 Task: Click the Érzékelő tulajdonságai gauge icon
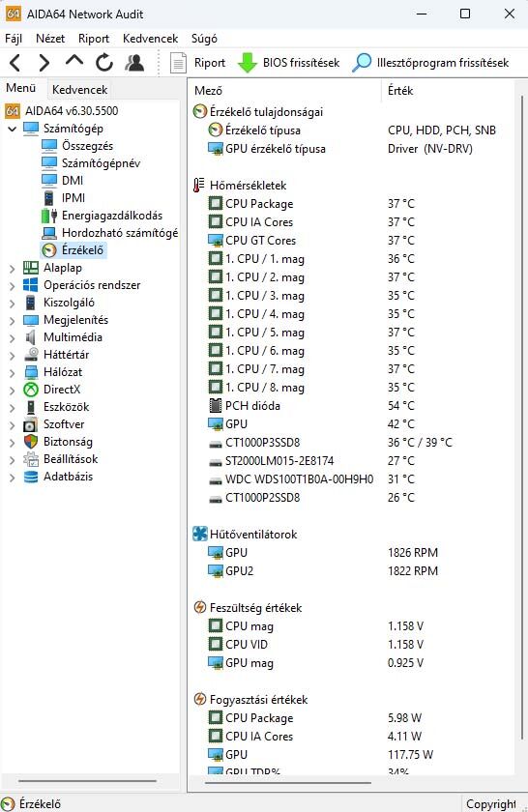[200, 111]
